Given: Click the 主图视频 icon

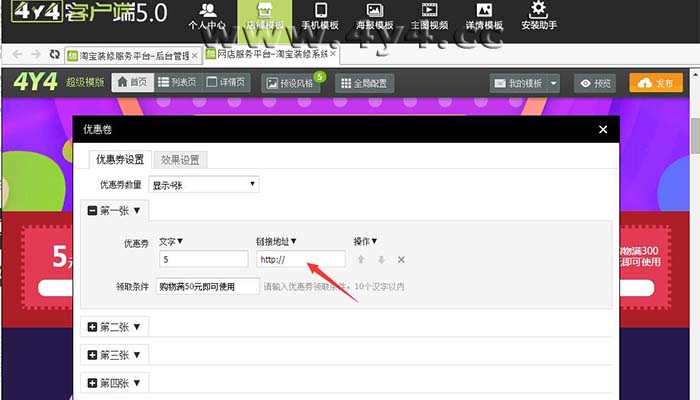Looking at the screenshot, I should (x=430, y=16).
